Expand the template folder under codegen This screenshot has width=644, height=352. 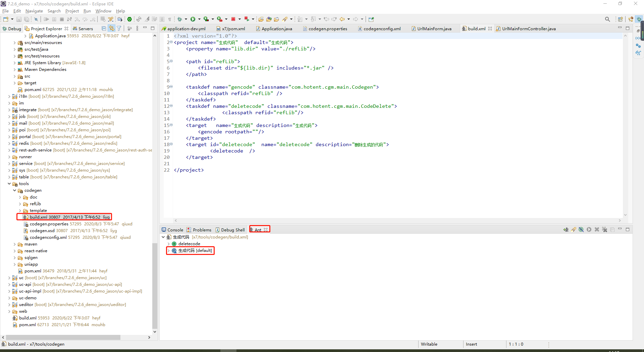point(20,211)
